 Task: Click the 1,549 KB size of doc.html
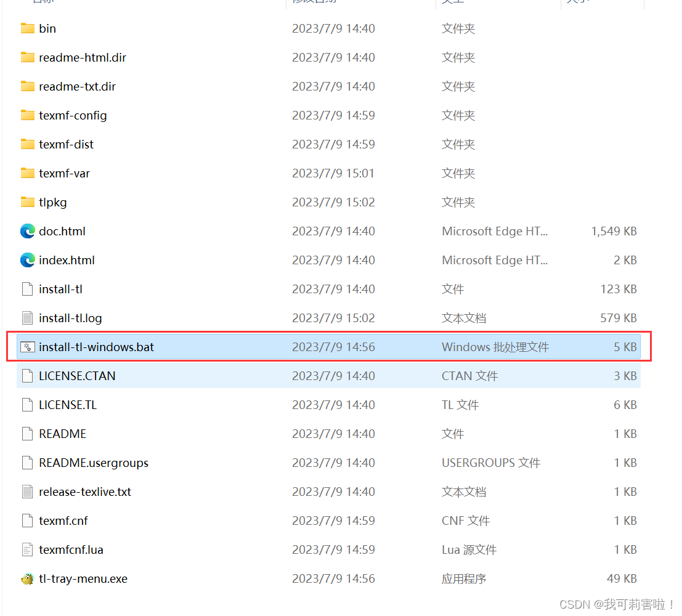point(614,231)
